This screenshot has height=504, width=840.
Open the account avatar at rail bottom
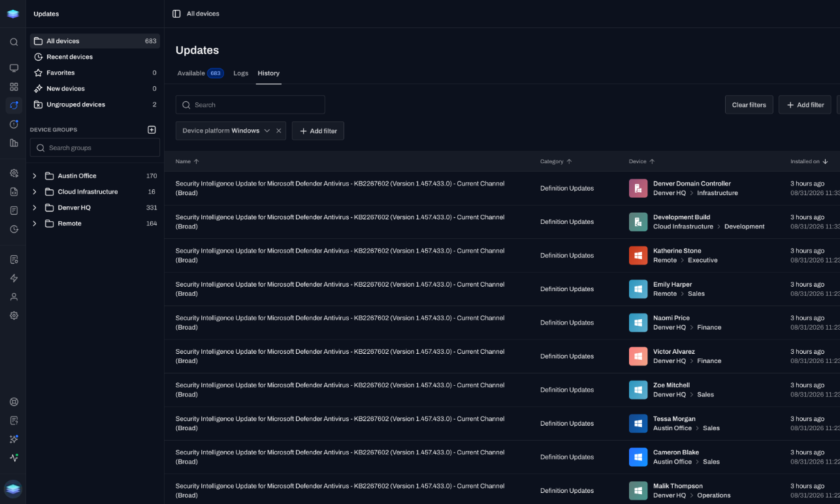13,488
